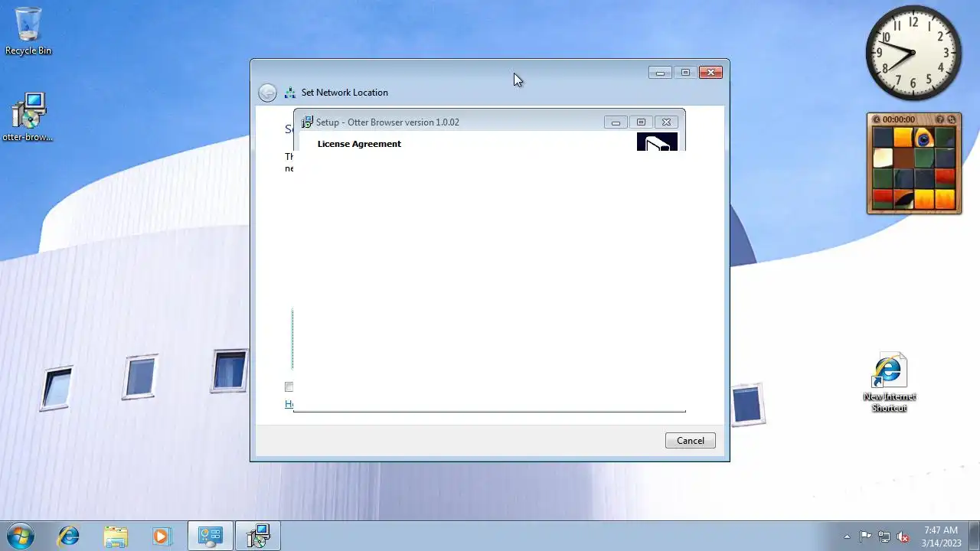Open Windows Media Player from the taskbar
The width and height of the screenshot is (980, 551).
point(162,536)
